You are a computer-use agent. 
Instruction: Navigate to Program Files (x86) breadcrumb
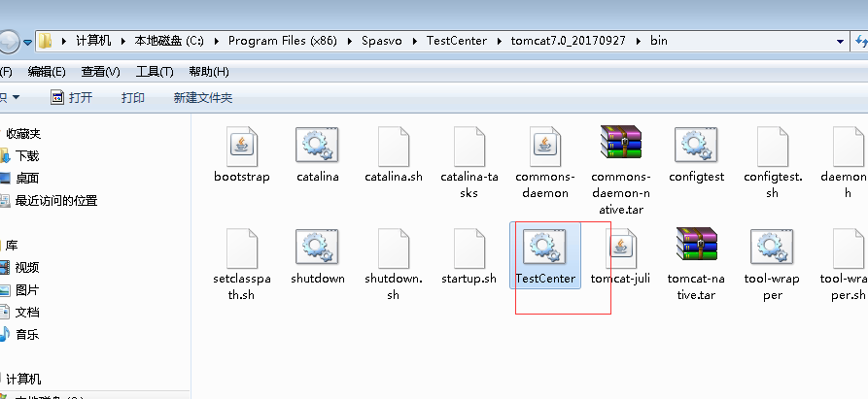pos(283,41)
